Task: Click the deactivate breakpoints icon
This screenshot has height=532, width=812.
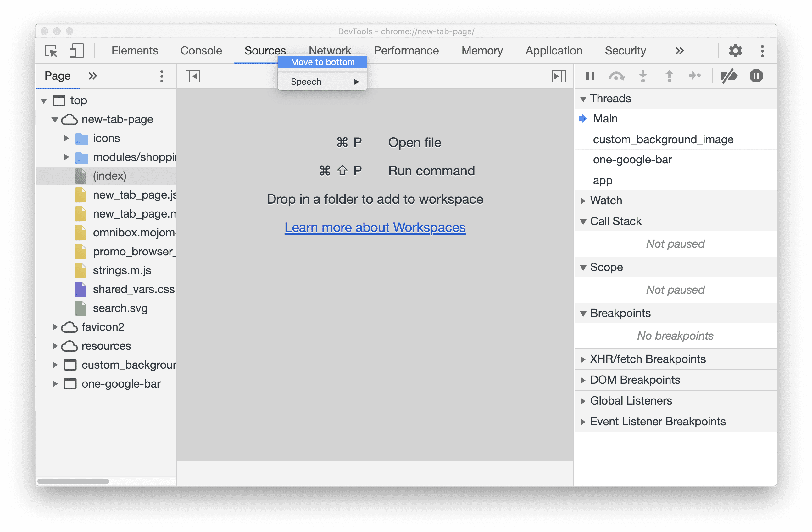Action: pyautogui.click(x=728, y=76)
